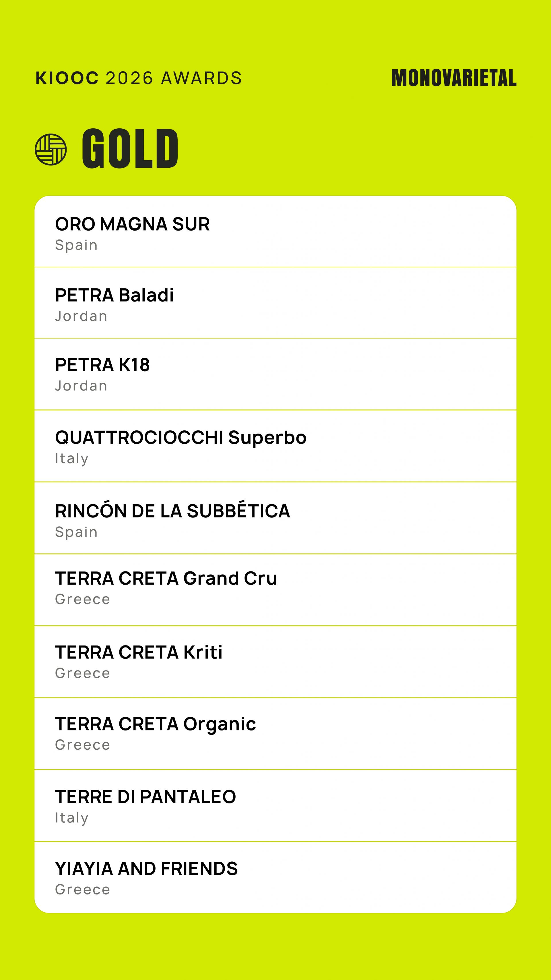Image resolution: width=551 pixels, height=980 pixels.
Task: Click Jordan label under PETRA Baladi
Action: 82,316
